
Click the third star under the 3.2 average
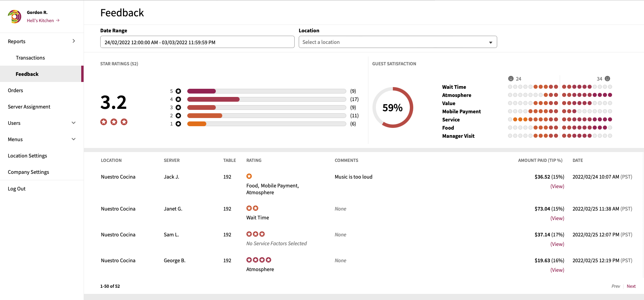pyautogui.click(x=124, y=122)
